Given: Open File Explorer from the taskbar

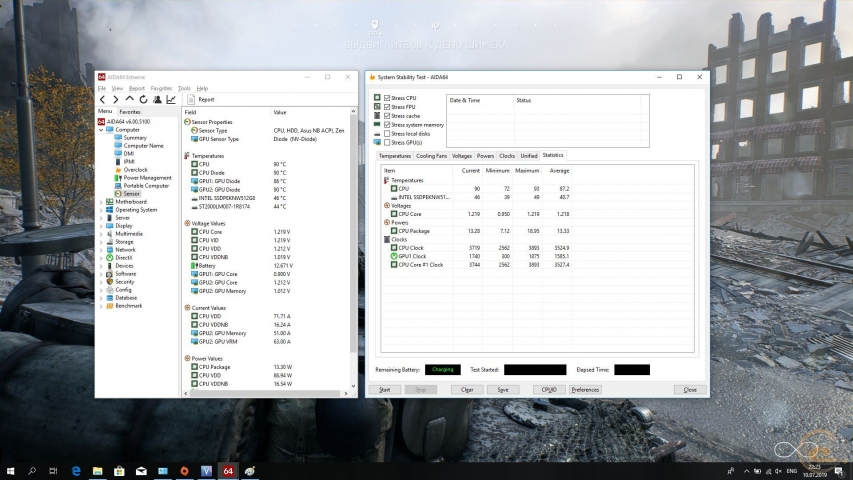Looking at the screenshot, I should tap(97, 471).
